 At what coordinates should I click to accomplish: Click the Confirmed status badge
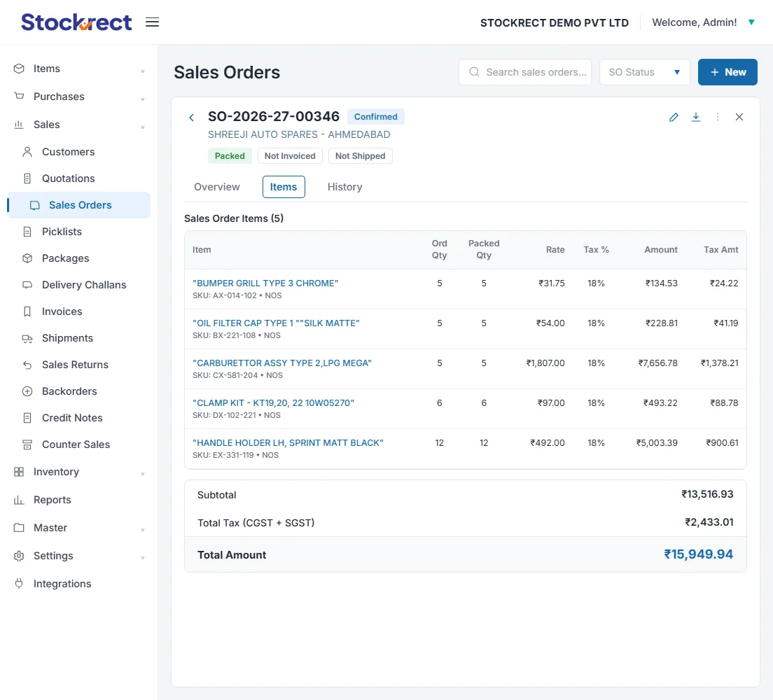point(376,117)
